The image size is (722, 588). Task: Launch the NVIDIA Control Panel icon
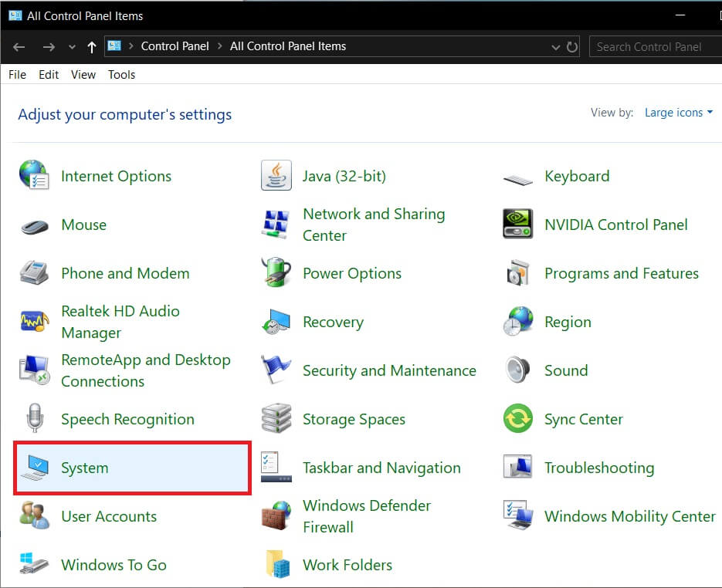[x=517, y=224]
